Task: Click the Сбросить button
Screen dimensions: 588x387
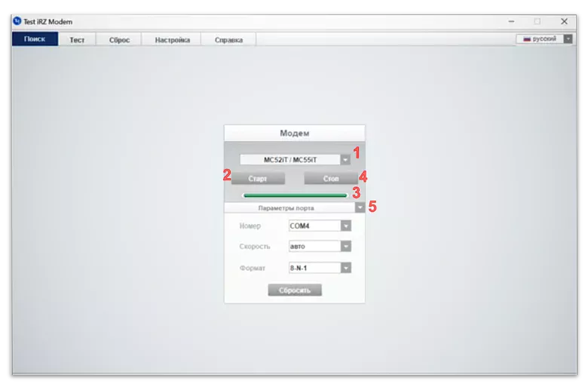Action: [x=295, y=290]
